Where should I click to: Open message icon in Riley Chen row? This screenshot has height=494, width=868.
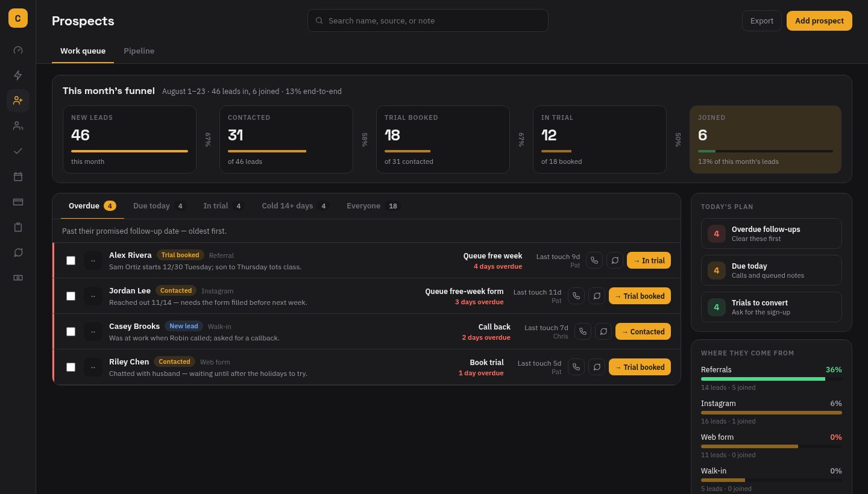(x=597, y=367)
